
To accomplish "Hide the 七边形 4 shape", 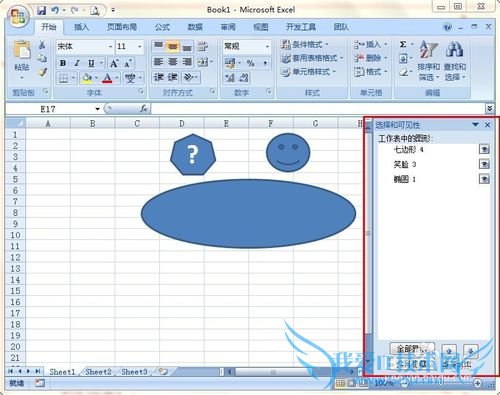I will tap(484, 149).
